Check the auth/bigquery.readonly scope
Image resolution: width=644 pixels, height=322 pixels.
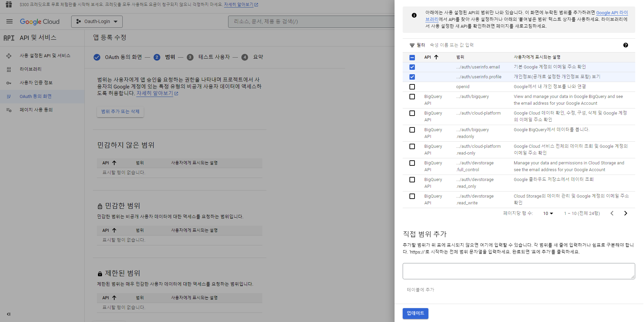[x=412, y=130]
